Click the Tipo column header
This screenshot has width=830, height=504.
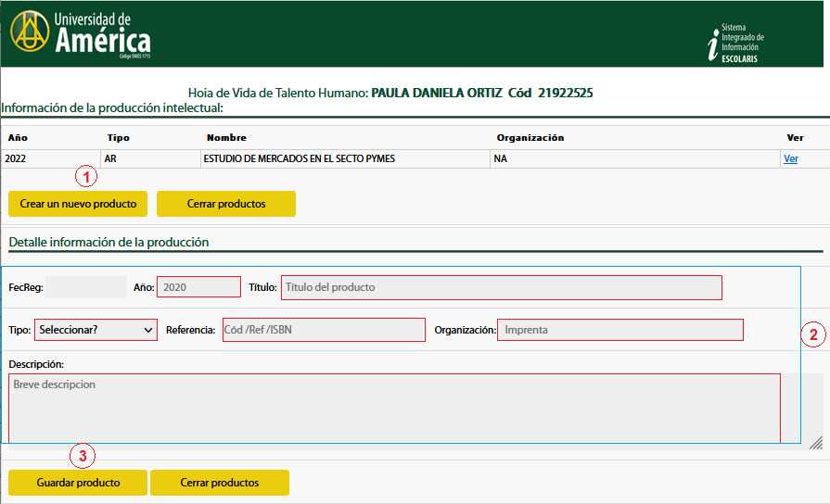[118, 137]
